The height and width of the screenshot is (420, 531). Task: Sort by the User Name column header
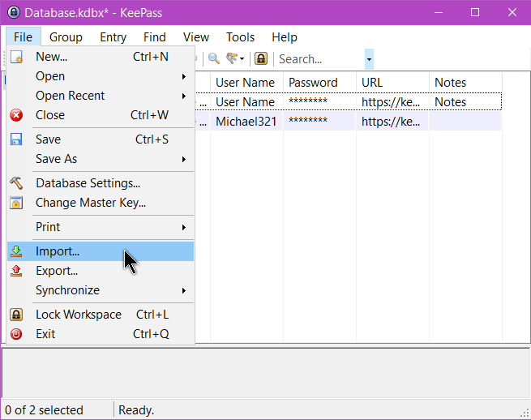tap(246, 83)
